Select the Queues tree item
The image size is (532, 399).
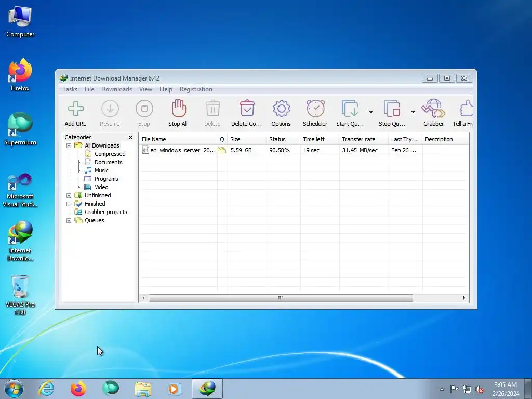point(95,220)
